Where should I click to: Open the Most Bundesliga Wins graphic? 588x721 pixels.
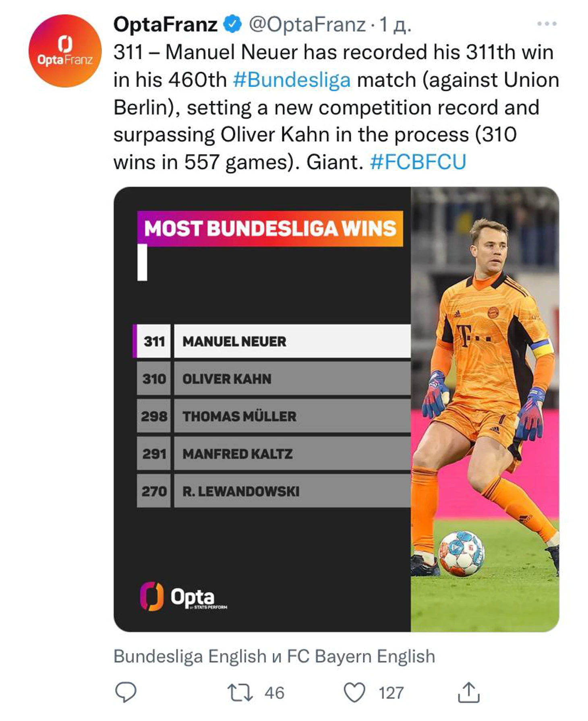(262, 409)
